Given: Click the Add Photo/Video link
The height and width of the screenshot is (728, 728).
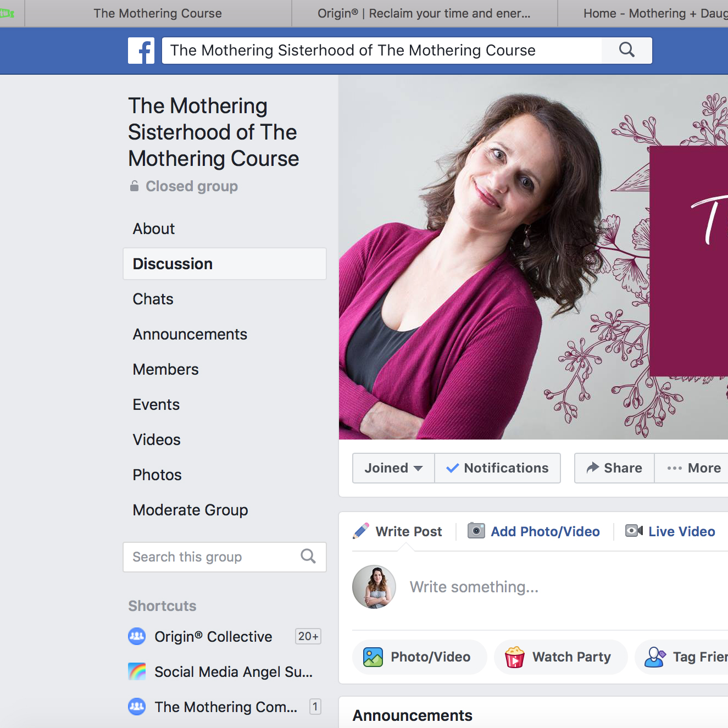Looking at the screenshot, I should pyautogui.click(x=545, y=531).
